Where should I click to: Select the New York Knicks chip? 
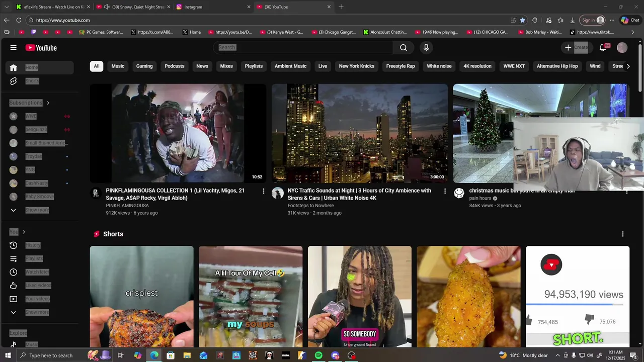357,66
